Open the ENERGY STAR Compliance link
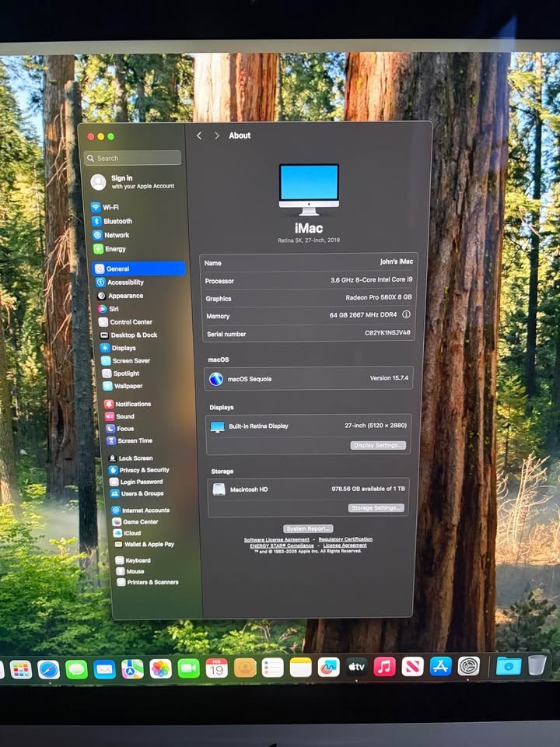Image resolution: width=560 pixels, height=747 pixels. coord(282,545)
